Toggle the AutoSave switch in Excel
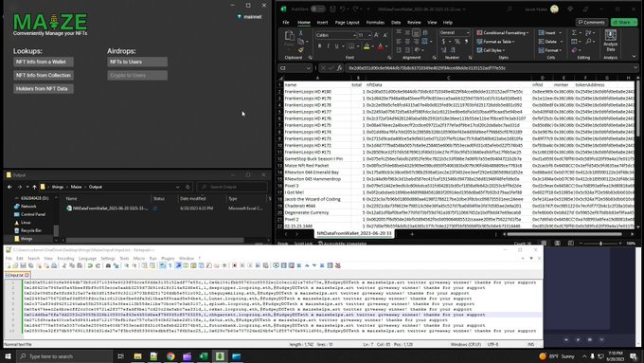 coord(317,9)
